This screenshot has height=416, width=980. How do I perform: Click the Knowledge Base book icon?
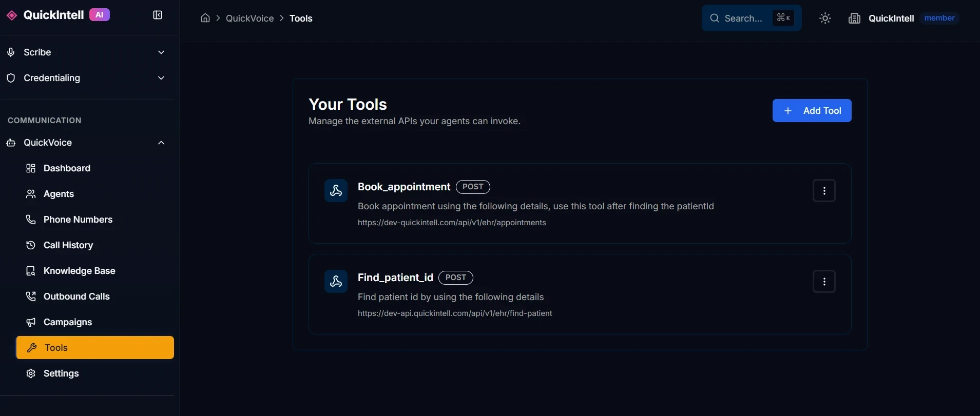pos(31,271)
